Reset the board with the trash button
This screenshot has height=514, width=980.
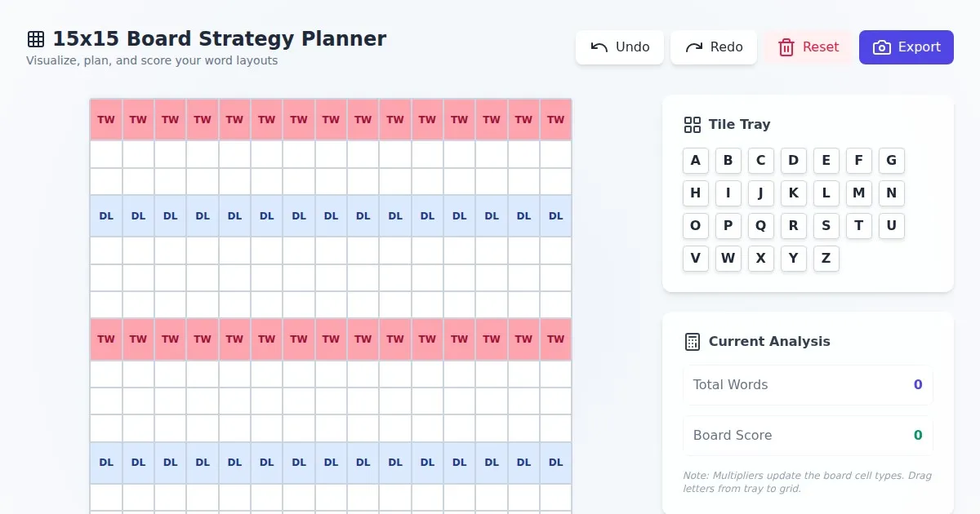tap(808, 47)
